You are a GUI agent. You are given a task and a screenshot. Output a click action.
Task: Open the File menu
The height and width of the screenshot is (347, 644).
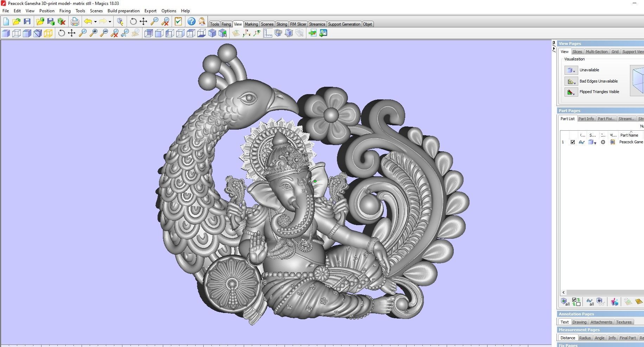[6, 11]
